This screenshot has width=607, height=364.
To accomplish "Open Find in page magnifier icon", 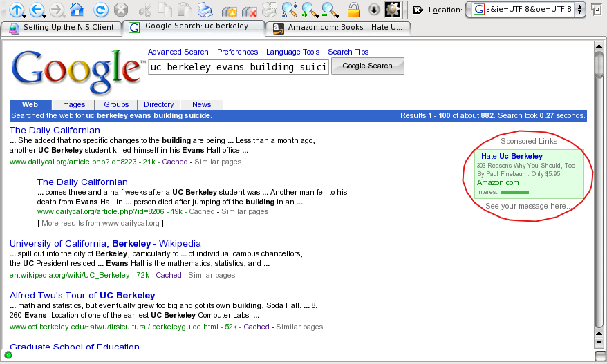I will [x=290, y=10].
